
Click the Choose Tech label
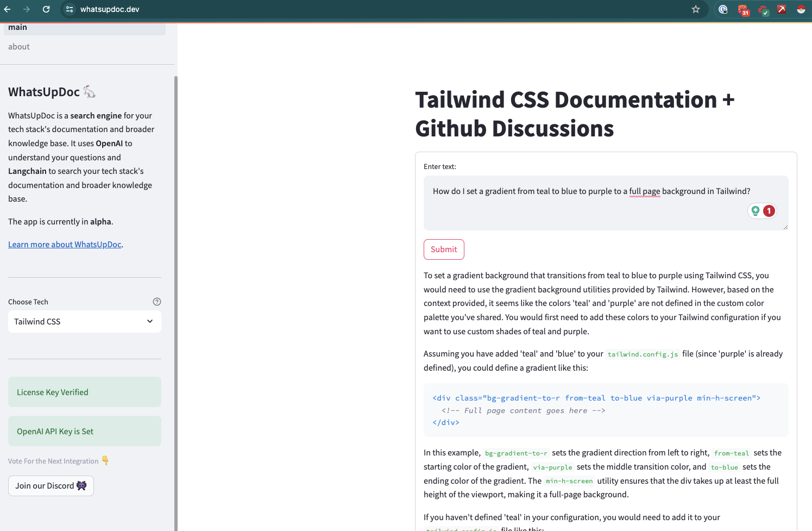click(28, 302)
